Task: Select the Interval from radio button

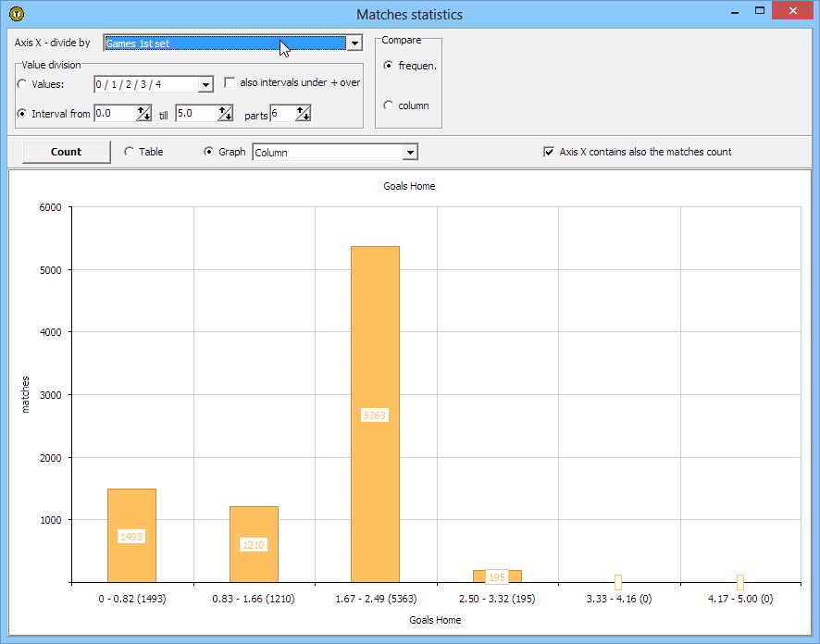Action: tap(23, 114)
